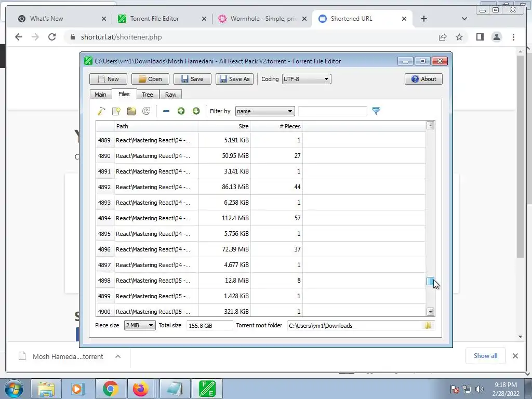The width and height of the screenshot is (532, 399).
Task: Click the filter text input field
Action: tap(332, 111)
